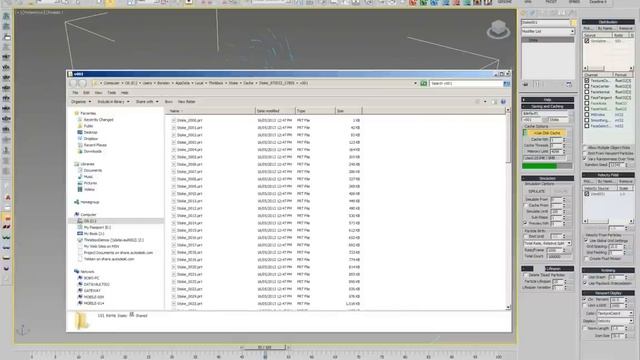640x360 pixels.
Task: Click the Change your view icon
Action: [478, 102]
